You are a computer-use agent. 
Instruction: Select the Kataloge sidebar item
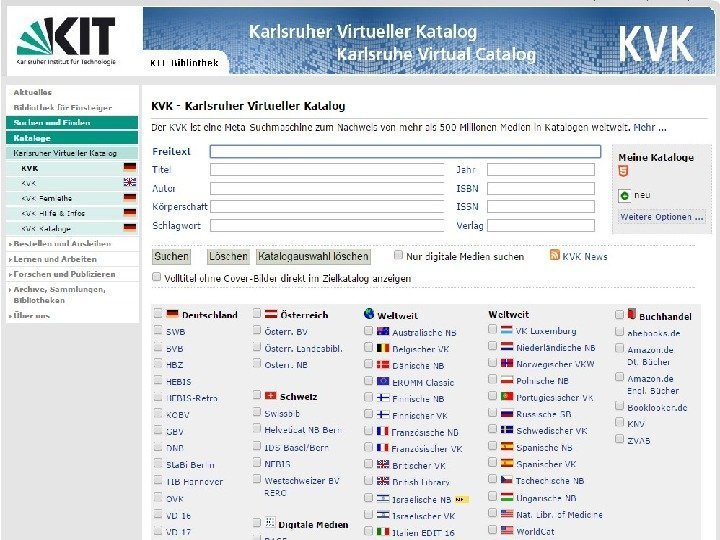pos(72,138)
